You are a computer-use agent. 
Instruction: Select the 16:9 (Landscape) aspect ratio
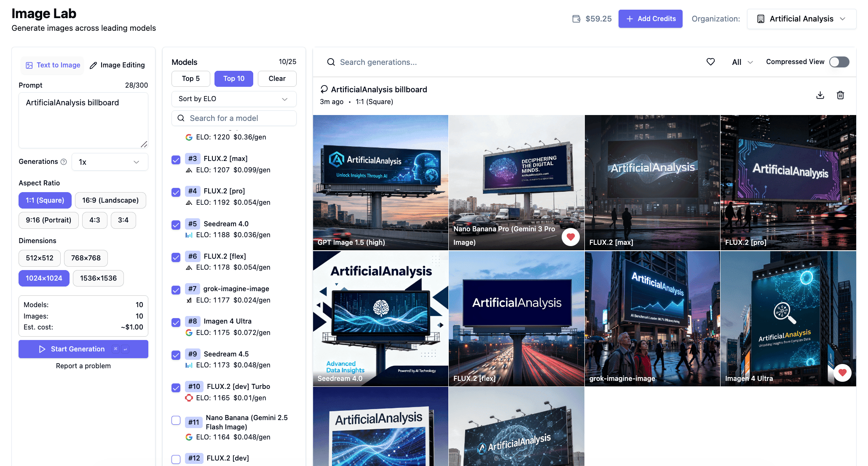(x=110, y=201)
